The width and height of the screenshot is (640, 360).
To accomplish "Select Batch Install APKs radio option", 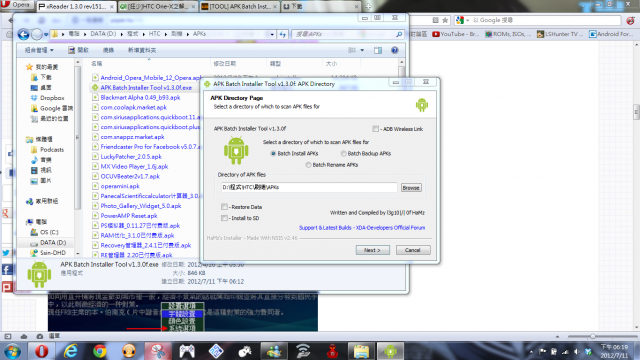I will (x=273, y=153).
